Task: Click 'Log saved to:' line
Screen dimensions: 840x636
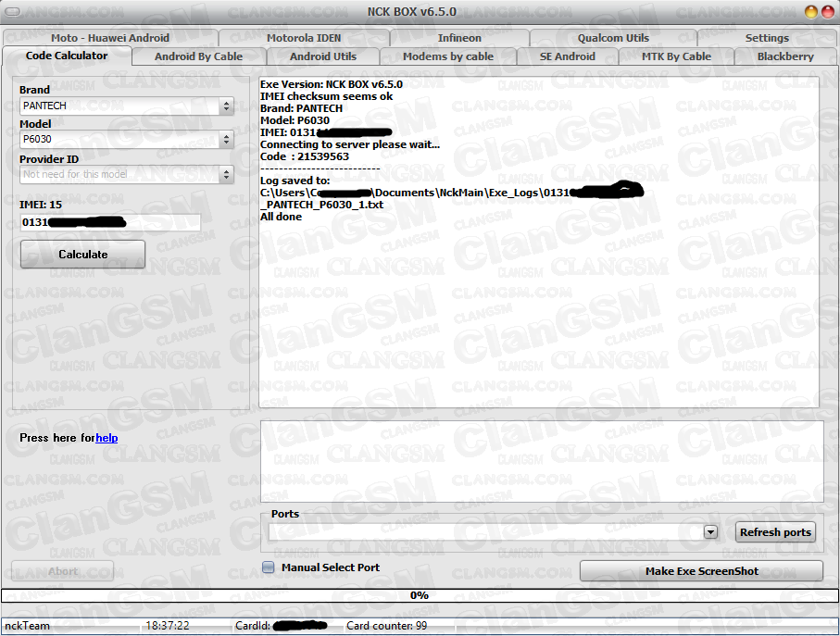Action: tap(295, 181)
